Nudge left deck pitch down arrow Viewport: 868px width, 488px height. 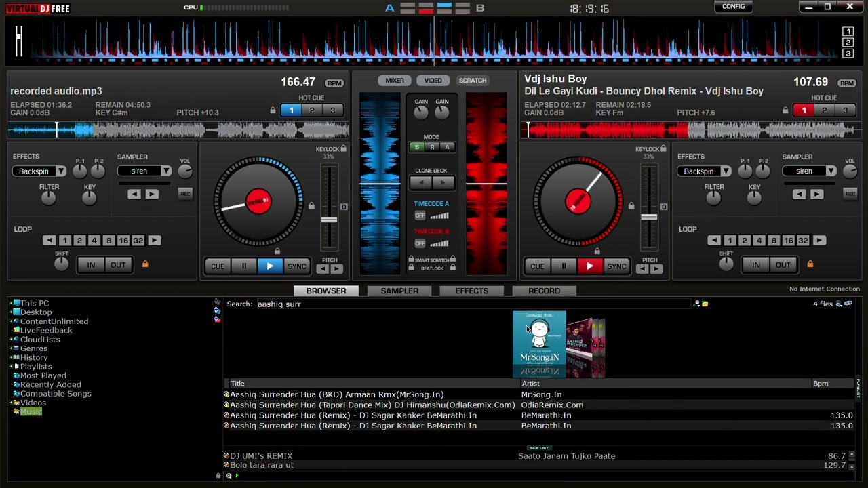pyautogui.click(x=322, y=269)
